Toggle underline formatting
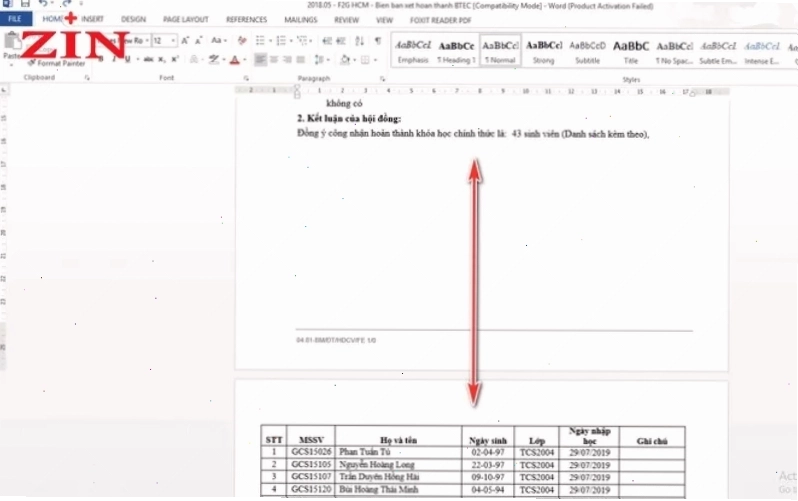The width and height of the screenshot is (798, 501). click(x=127, y=60)
